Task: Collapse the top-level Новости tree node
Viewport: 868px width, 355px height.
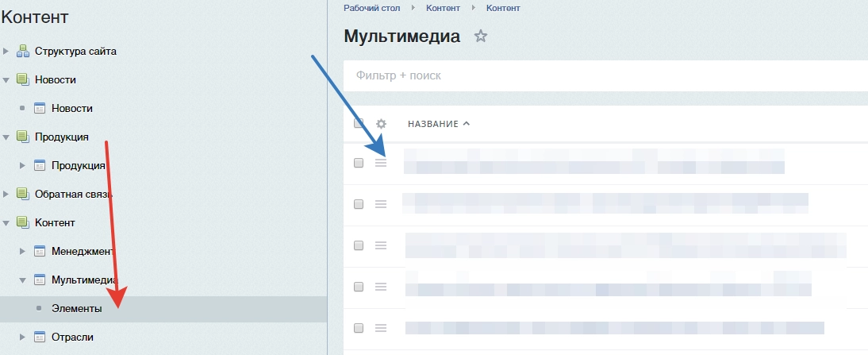Action: [6, 80]
